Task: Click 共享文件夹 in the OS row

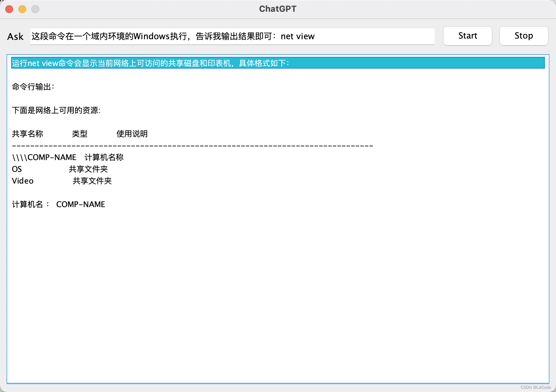Action: [88, 169]
